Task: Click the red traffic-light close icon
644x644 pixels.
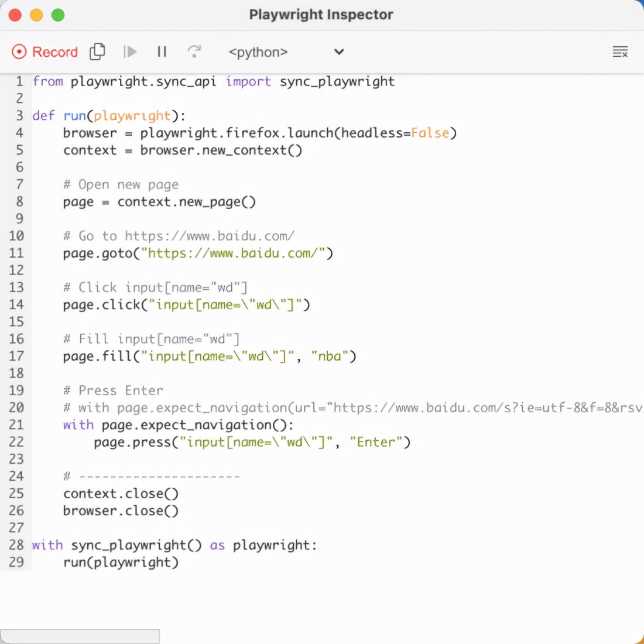Action: (x=15, y=16)
